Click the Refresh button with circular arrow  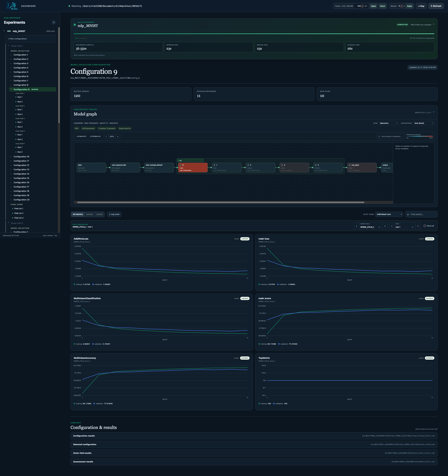[x=436, y=6]
